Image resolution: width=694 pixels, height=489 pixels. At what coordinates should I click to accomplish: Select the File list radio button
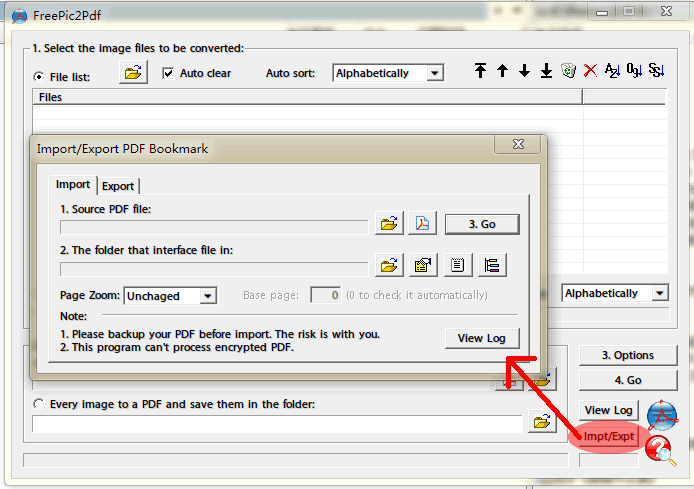(x=39, y=77)
